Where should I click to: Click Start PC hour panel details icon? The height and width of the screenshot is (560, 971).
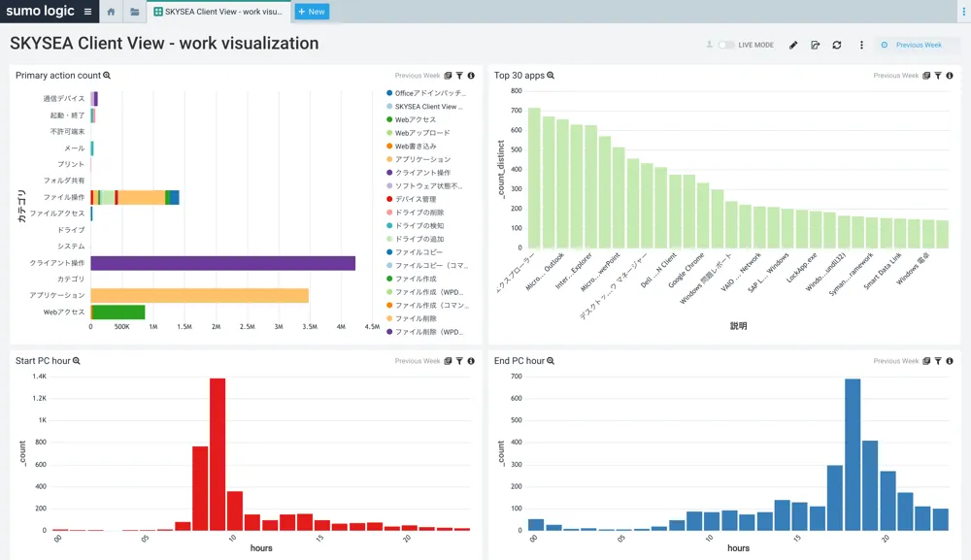(448, 361)
